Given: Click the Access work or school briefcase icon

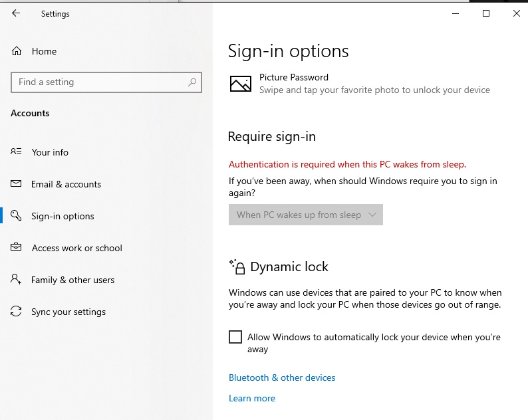Looking at the screenshot, I should tap(17, 248).
